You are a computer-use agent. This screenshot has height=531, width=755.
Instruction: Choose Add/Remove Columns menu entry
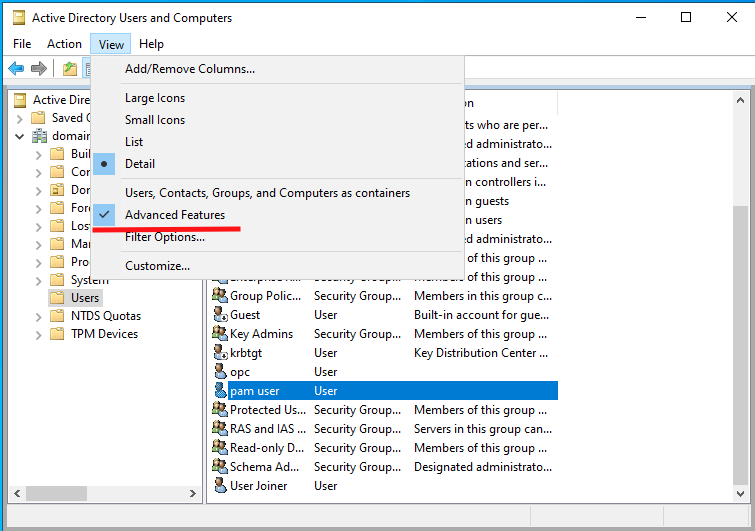(x=277, y=69)
